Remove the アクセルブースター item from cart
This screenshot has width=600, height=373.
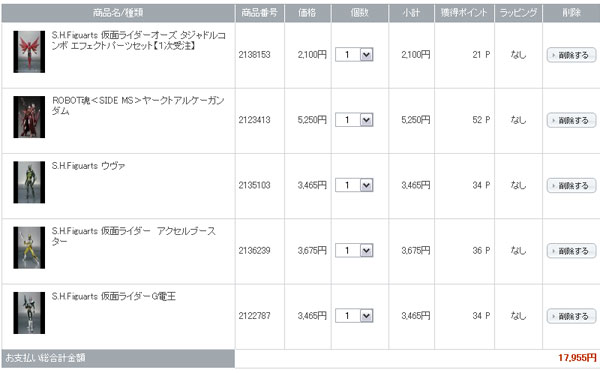tap(571, 251)
